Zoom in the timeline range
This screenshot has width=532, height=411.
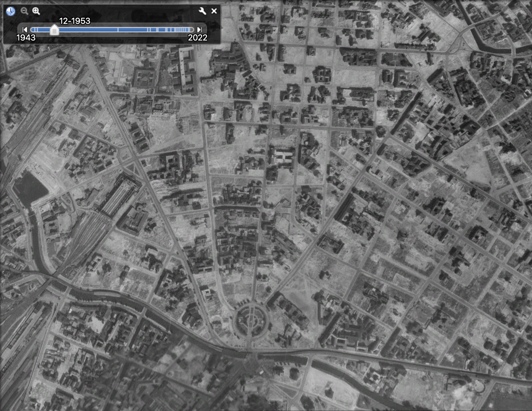tap(36, 11)
